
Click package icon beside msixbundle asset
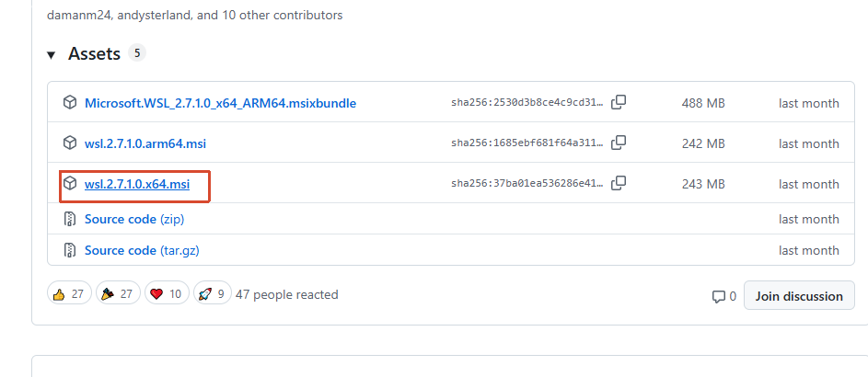70,103
